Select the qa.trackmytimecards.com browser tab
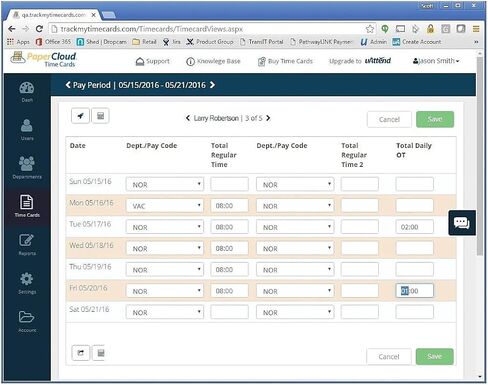 click(x=54, y=15)
